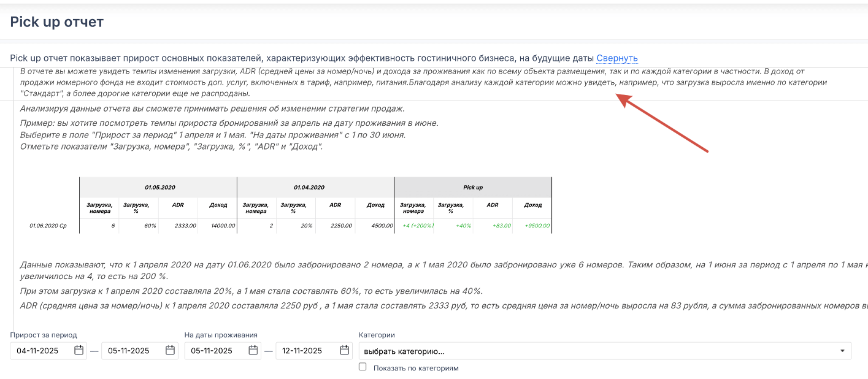Click the "Показать по категориям" checkbox label

[415, 368]
